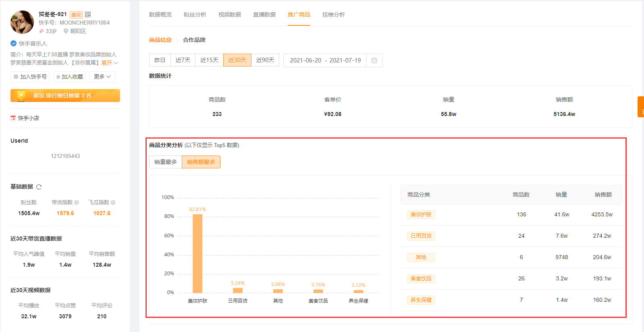Screen dimensions: 644x332
Task: Click the location pin icon by 朝阳区
Action: (x=66, y=31)
